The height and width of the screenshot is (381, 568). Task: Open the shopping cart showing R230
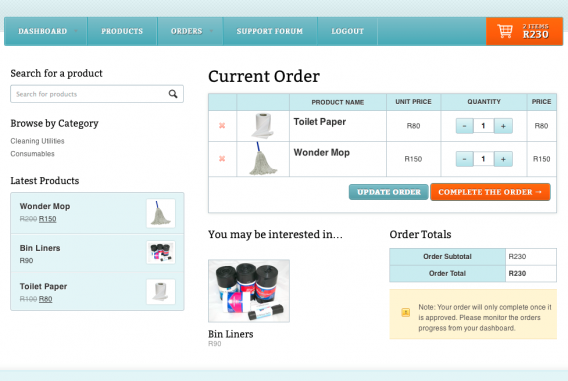click(x=524, y=32)
